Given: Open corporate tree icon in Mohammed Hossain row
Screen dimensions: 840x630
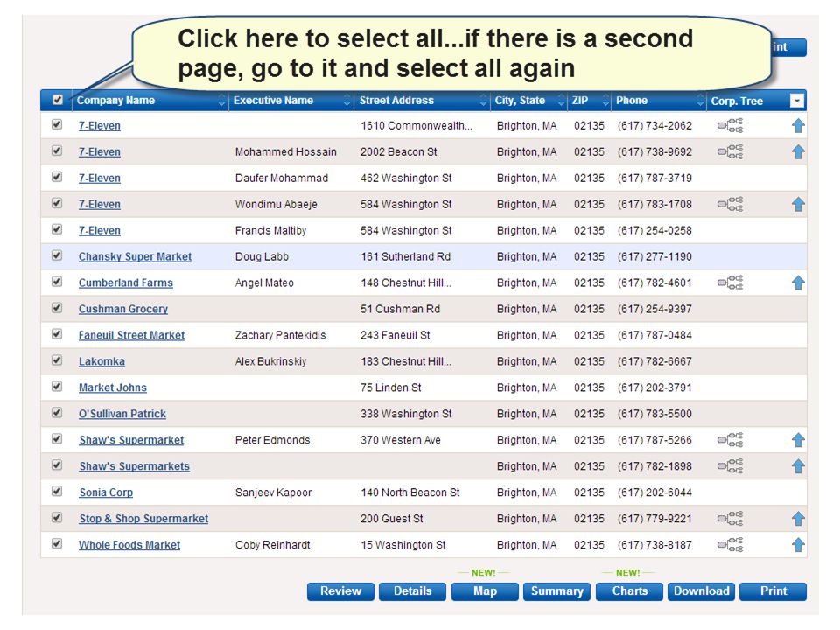Looking at the screenshot, I should coord(730,152).
